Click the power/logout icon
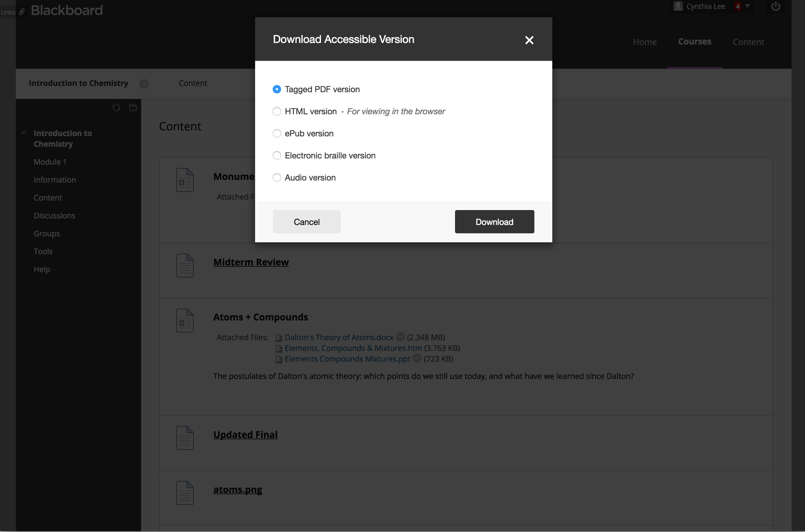The image size is (805, 532). [776, 6]
